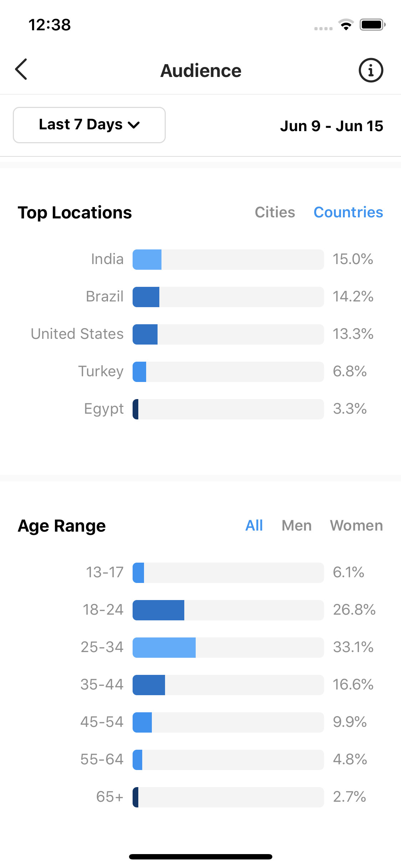Image resolution: width=401 pixels, height=868 pixels.
Task: Tap the Turkey label
Action: click(x=101, y=372)
